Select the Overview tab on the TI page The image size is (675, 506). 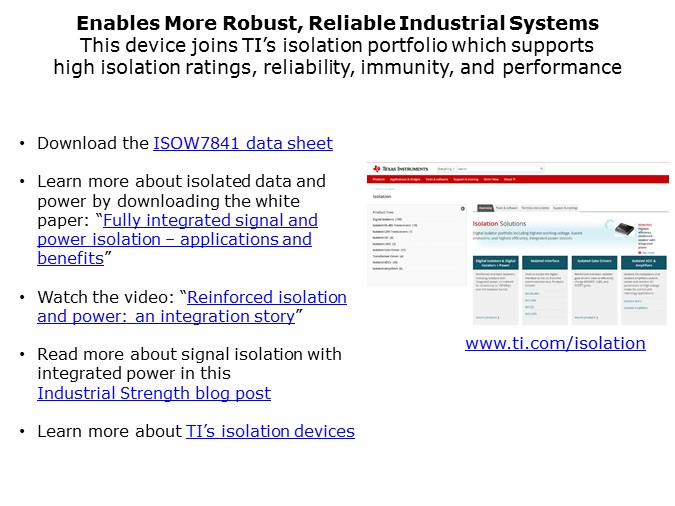point(485,208)
